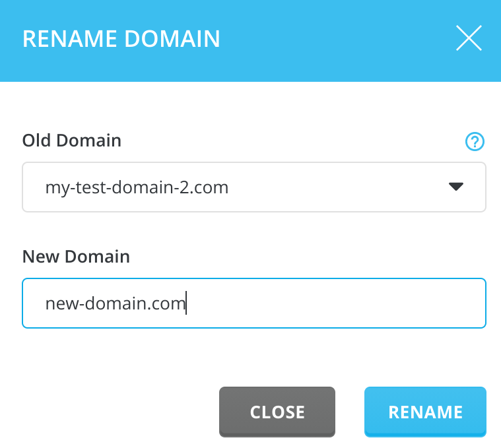Viewport: 501px width, 448px height.
Task: Expand the Old Domain dropdown arrow
Action: (x=456, y=187)
